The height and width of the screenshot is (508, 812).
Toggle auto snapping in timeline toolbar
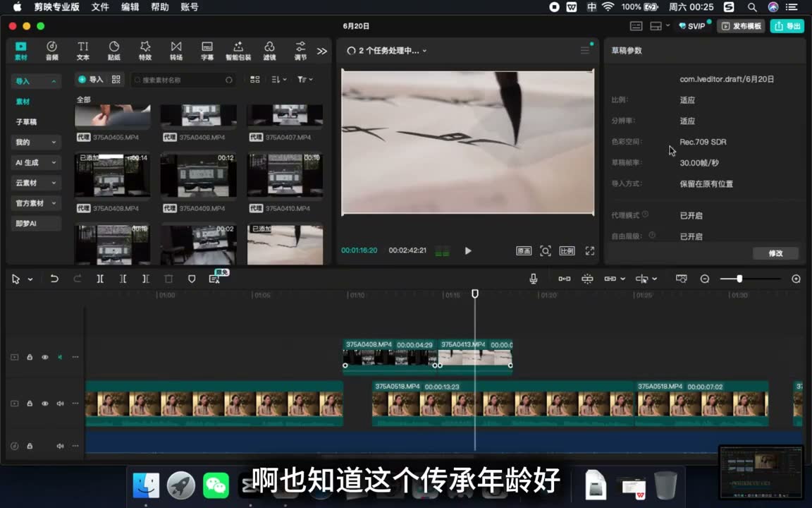click(587, 279)
